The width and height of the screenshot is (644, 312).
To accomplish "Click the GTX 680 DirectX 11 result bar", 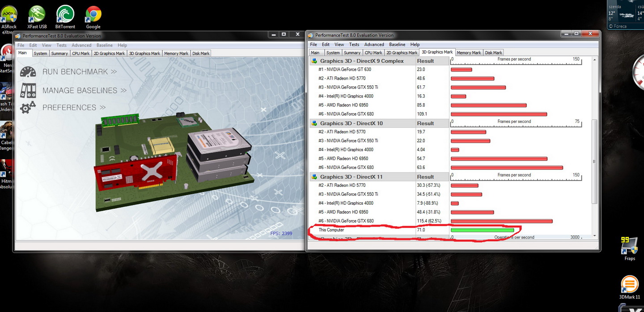I will [502, 221].
